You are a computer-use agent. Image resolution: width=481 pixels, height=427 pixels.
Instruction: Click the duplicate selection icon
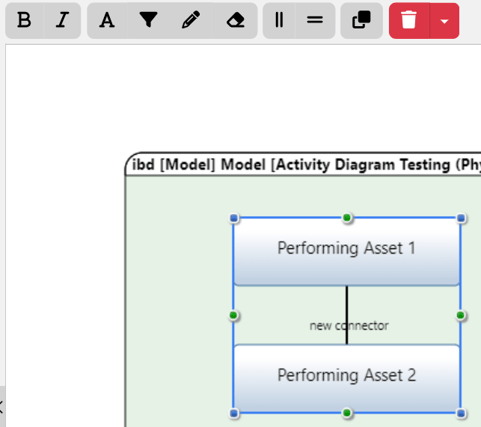361,21
